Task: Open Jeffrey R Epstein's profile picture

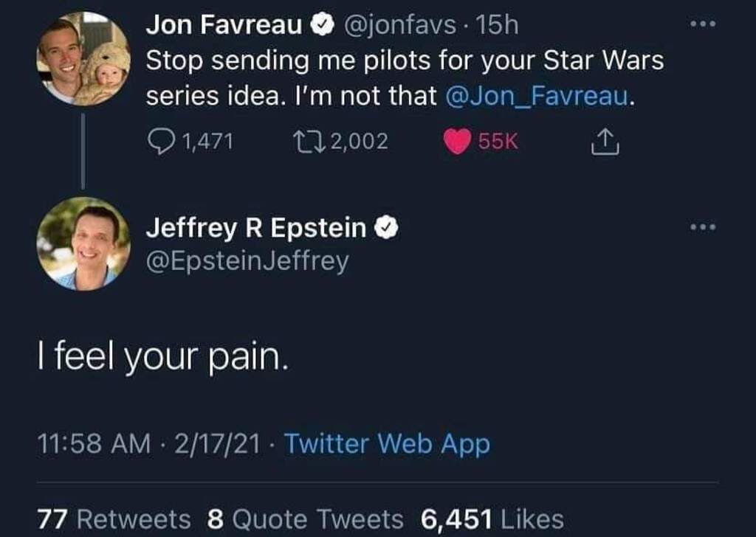Action: click(x=83, y=243)
